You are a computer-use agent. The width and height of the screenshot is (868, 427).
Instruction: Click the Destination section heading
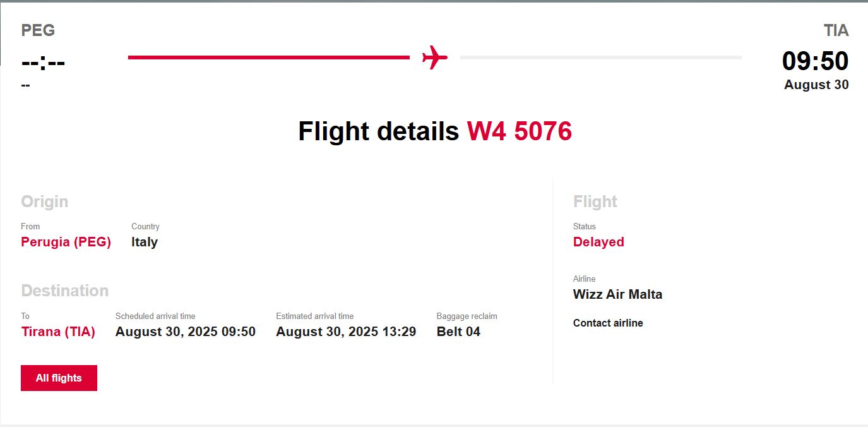(64, 291)
